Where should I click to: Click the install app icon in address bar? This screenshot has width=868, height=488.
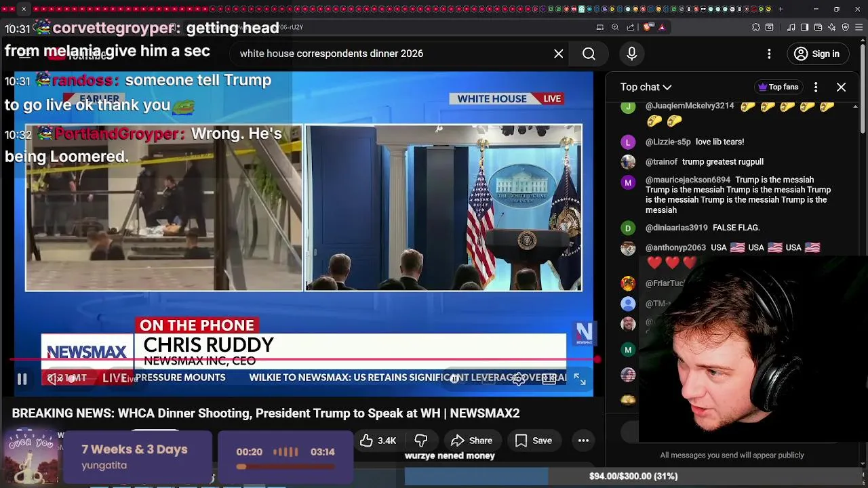pos(599,27)
